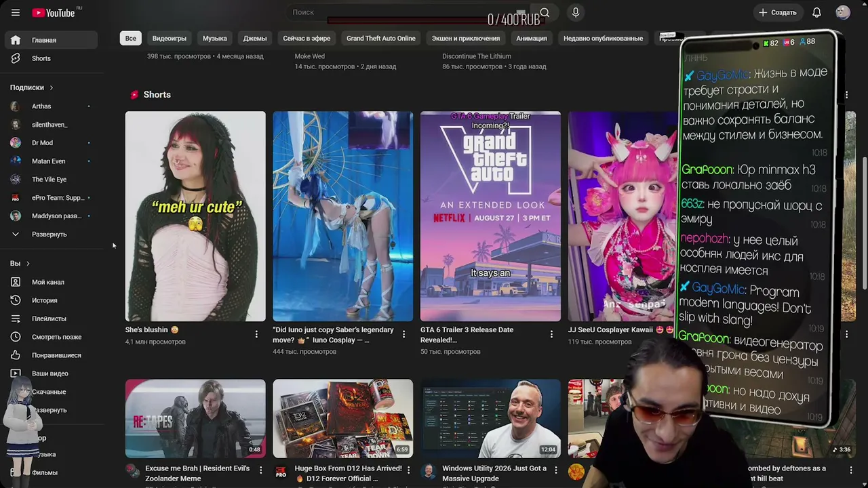Open Matan Even channel avatar

click(16, 161)
